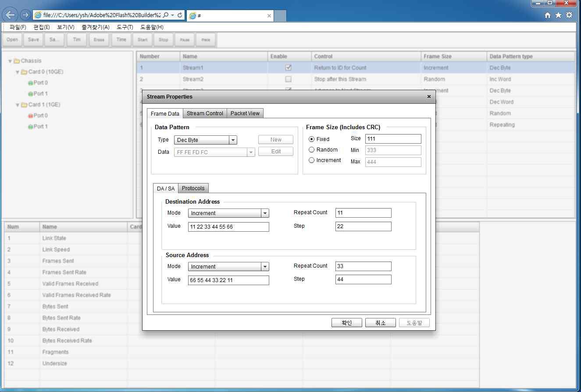Screen dimensions: 581x392
Task: Open the browser address bar dropdown arrow
Action: [x=173, y=15]
